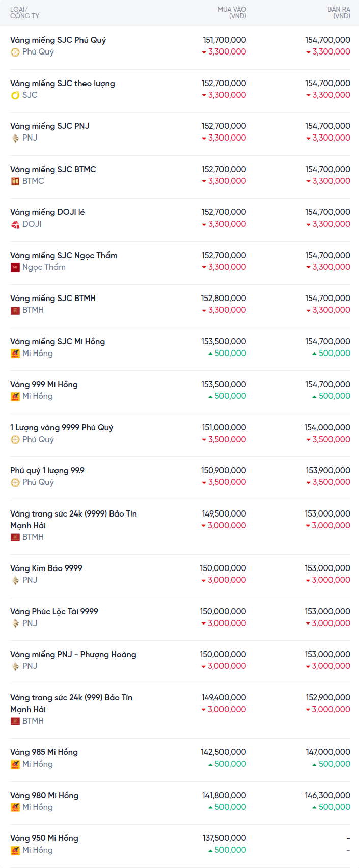Screen dimensions: 359x868
Task: Click Mi Hồng logo under Vàng 985 Mi Hồng
Action: click(15, 764)
